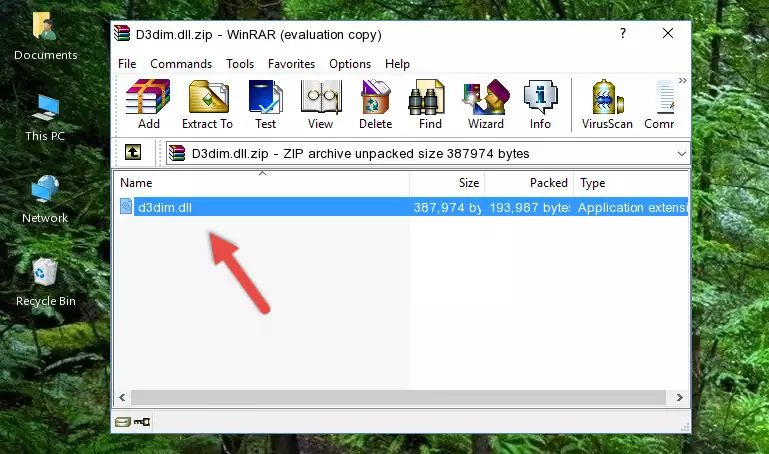Open the Find binoculars tool
Viewport: 769px width, 454px height.
point(430,104)
